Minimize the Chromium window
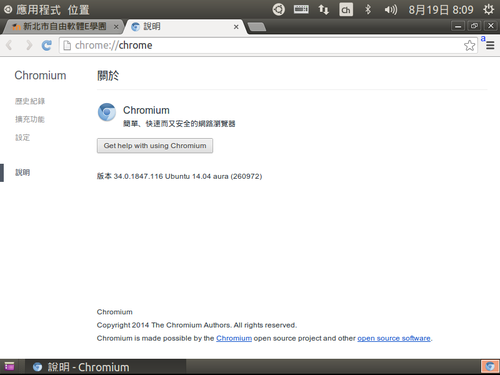 pos(458,26)
